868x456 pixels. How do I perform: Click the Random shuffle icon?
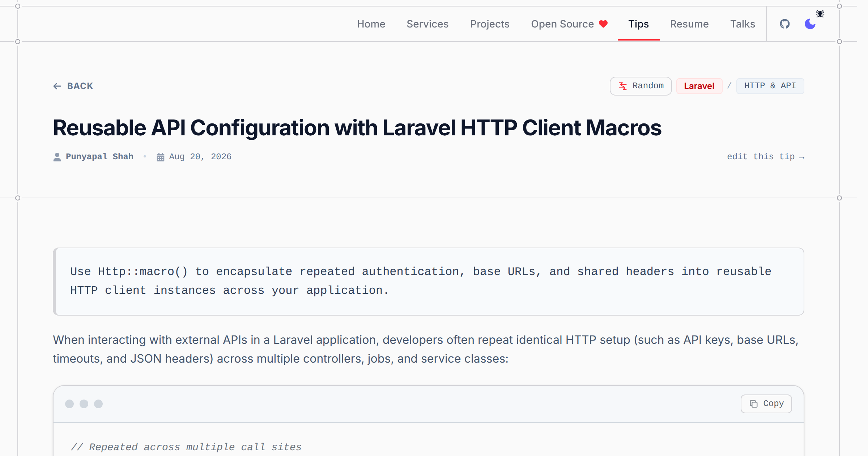[x=622, y=86]
